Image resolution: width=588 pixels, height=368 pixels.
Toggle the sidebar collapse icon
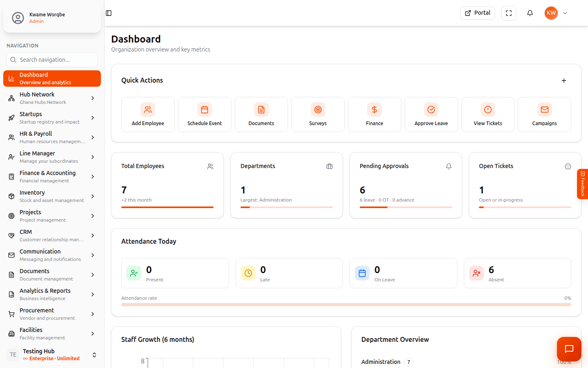(109, 13)
